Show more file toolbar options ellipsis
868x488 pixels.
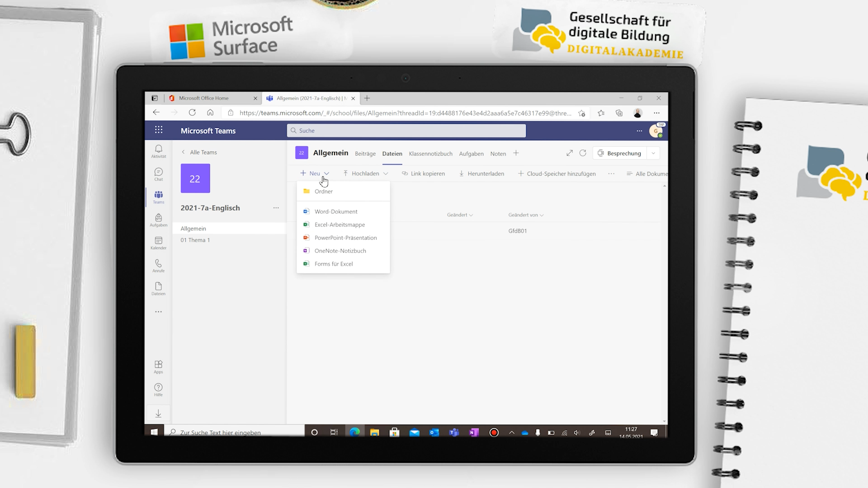point(611,174)
